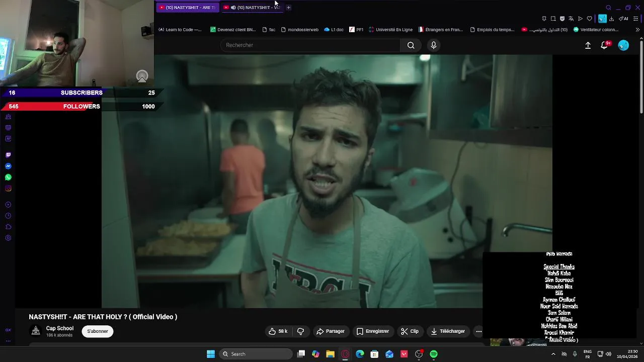The image size is (644, 362).
Task: Click the Partager share button
Action: (331, 331)
